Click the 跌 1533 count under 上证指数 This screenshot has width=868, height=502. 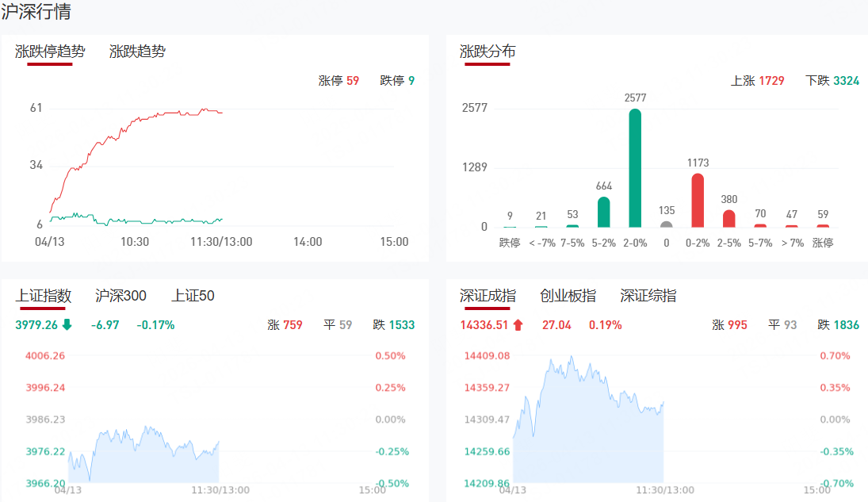(x=393, y=324)
